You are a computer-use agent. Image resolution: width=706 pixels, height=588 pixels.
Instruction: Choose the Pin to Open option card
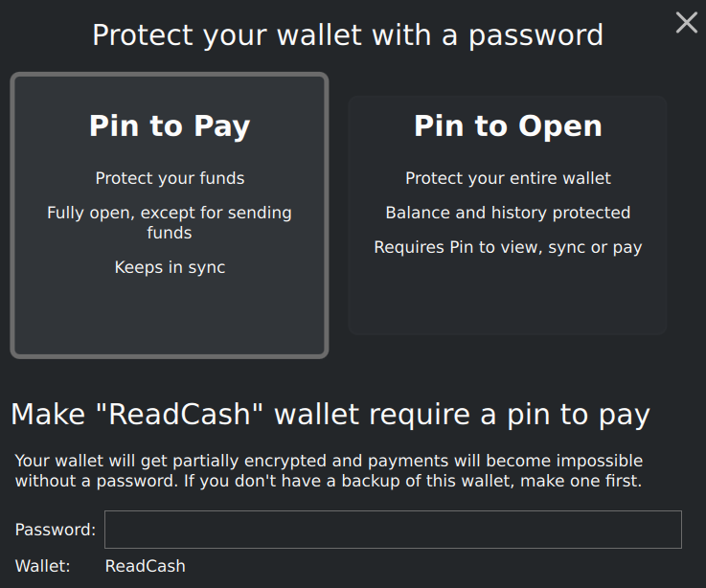point(508,215)
